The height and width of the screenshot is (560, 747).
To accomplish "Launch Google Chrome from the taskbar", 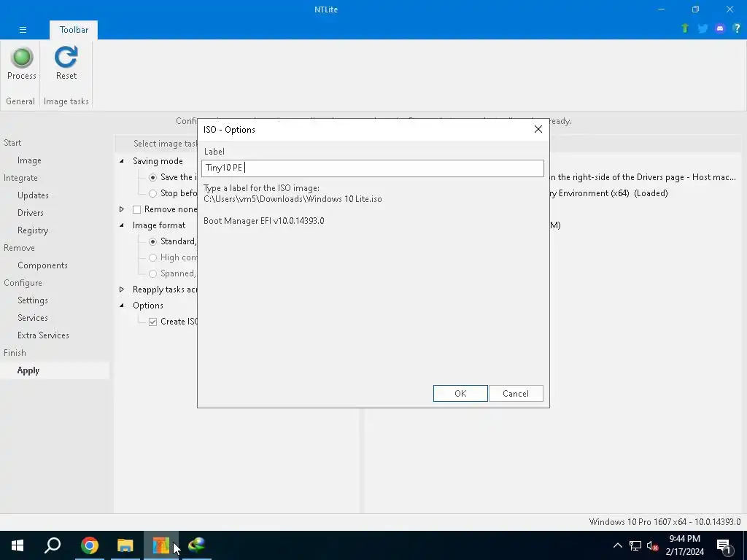I will coord(89,545).
